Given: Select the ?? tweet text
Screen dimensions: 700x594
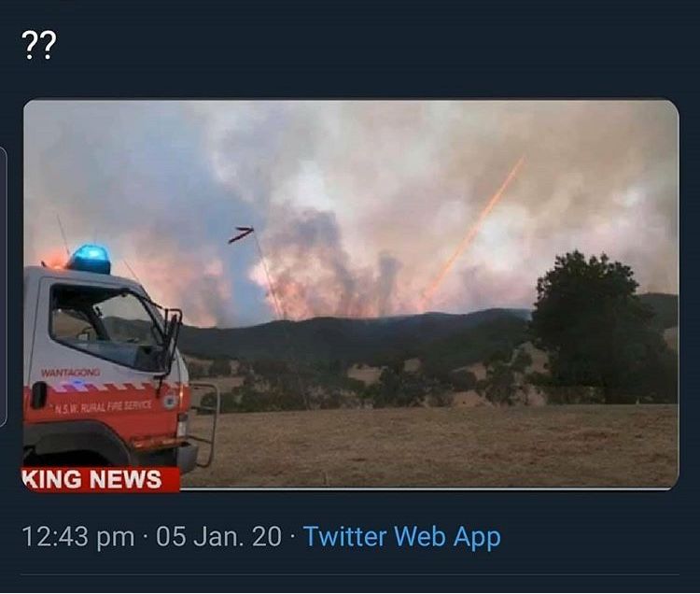Looking at the screenshot, I should pos(39,46).
